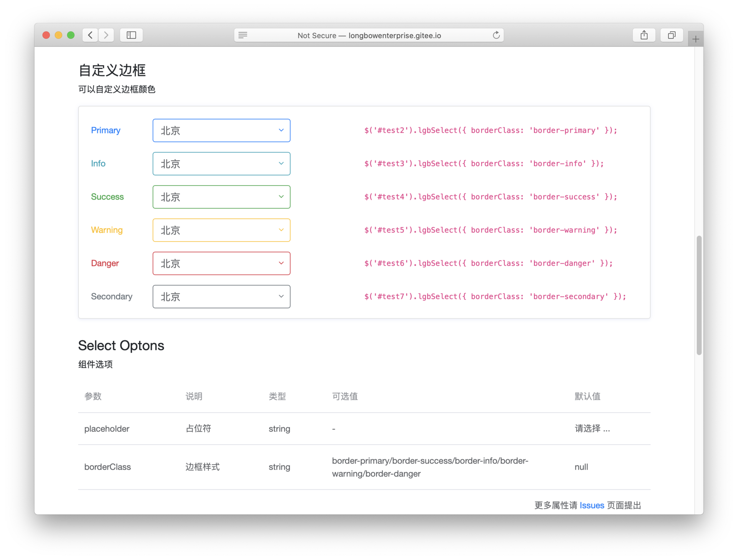This screenshot has width=738, height=560.
Task: Click the vertical page scrollbar thumb
Action: [699, 295]
